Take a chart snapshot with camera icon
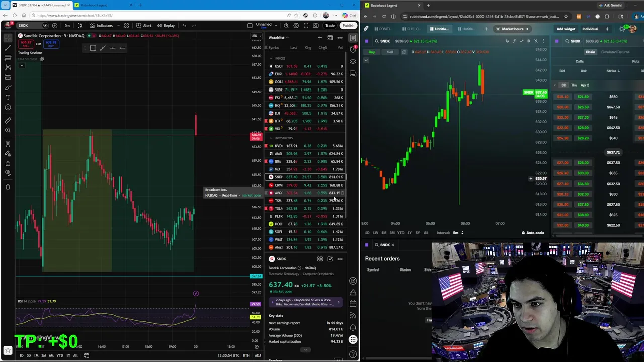The image size is (644, 362). click(x=316, y=25)
